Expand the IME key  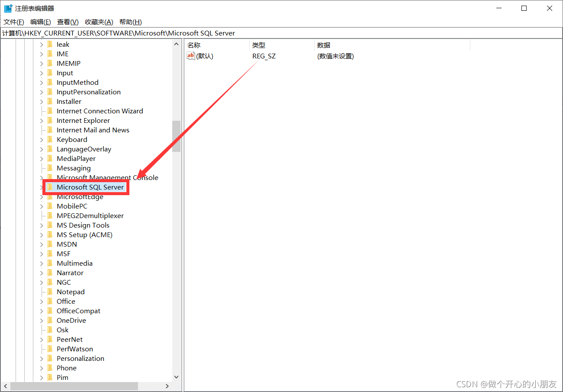(42, 54)
